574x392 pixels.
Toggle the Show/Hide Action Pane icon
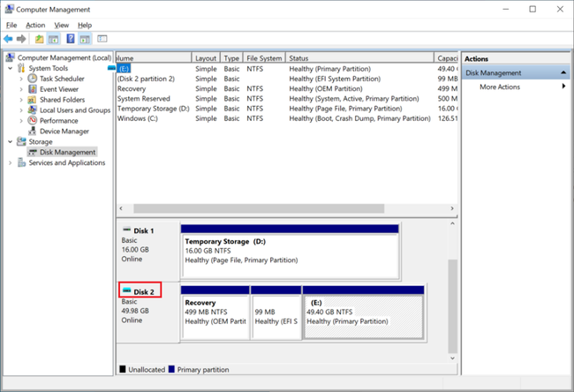point(85,39)
